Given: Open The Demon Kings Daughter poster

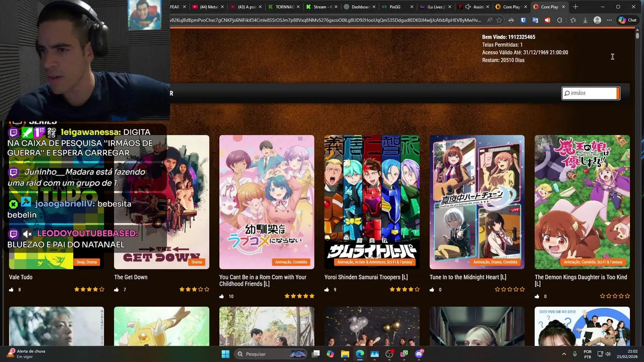Looking at the screenshot, I should pyautogui.click(x=582, y=202).
